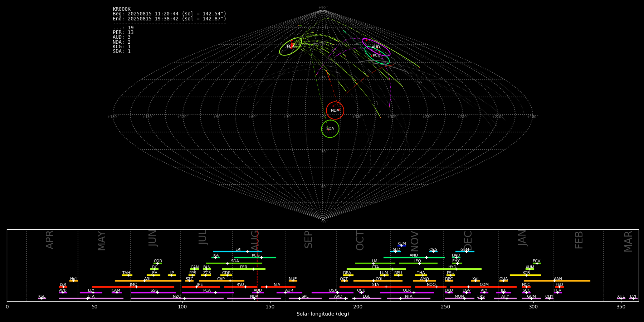Screen dimensions: 644x322
Task: Click the PER radiant ellipse on sky map
Action: click(x=291, y=47)
